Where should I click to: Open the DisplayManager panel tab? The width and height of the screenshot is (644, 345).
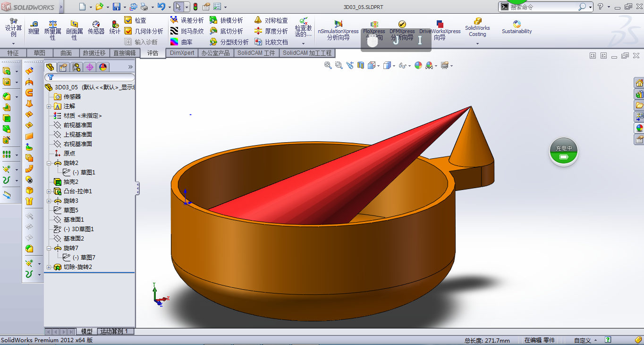[103, 67]
